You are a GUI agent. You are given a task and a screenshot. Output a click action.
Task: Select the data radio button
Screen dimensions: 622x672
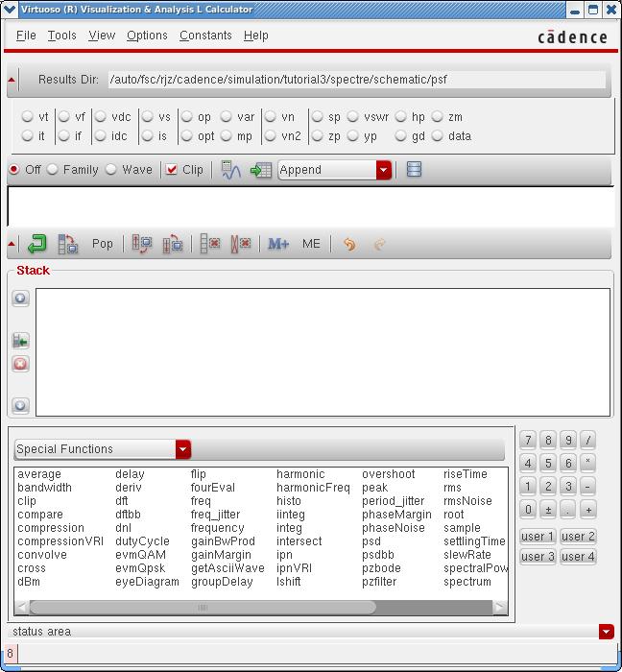437,136
